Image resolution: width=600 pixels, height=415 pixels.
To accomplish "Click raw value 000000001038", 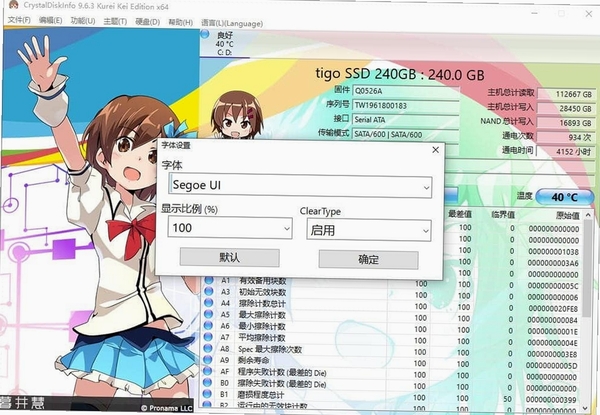I will pyautogui.click(x=553, y=252).
